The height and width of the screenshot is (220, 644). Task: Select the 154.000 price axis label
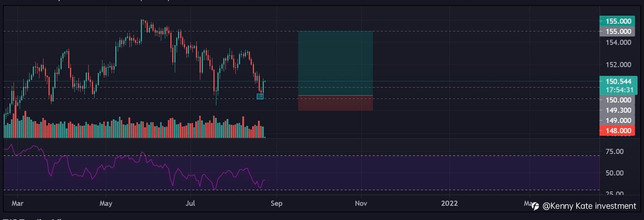point(618,42)
